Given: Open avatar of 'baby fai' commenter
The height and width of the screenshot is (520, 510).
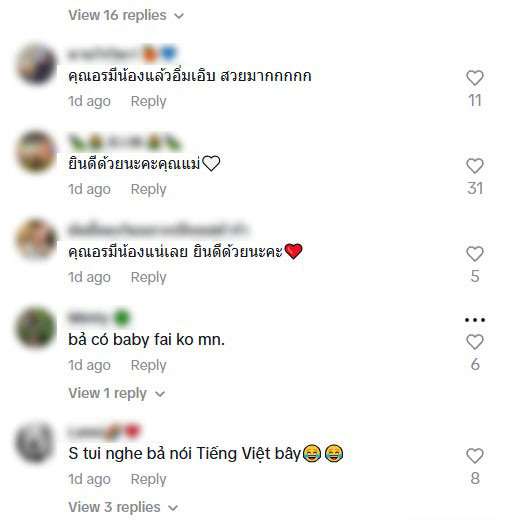Looking at the screenshot, I should (36, 328).
